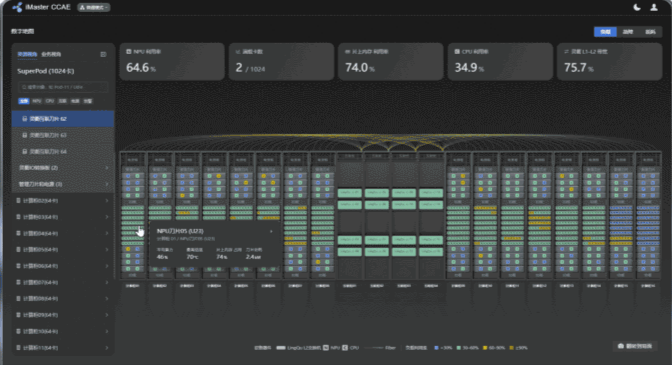Select the blue highlighted view tab at top right
This screenshot has height=365, width=672.
coord(605,32)
